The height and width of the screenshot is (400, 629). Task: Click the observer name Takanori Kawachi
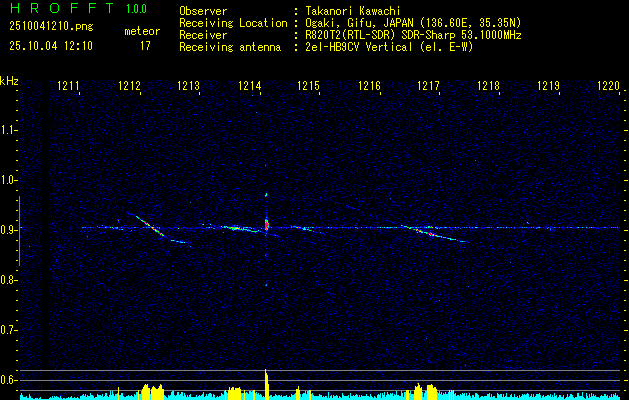tap(353, 11)
